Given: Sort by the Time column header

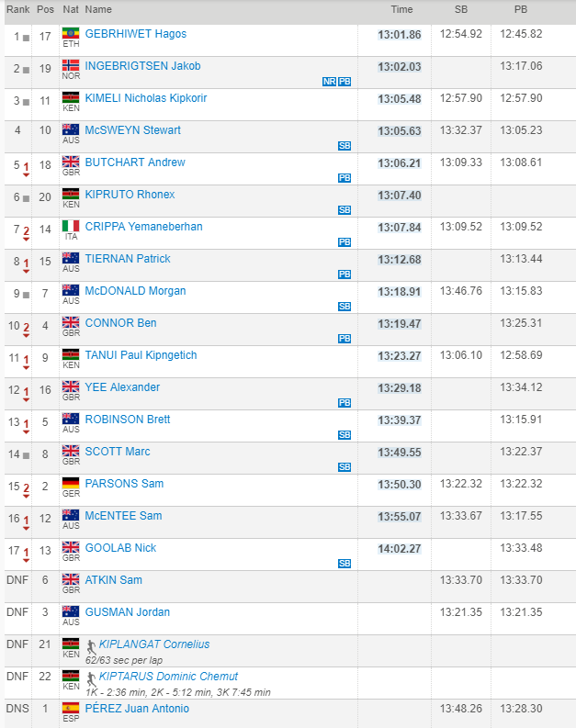Looking at the screenshot, I should pyautogui.click(x=401, y=9).
